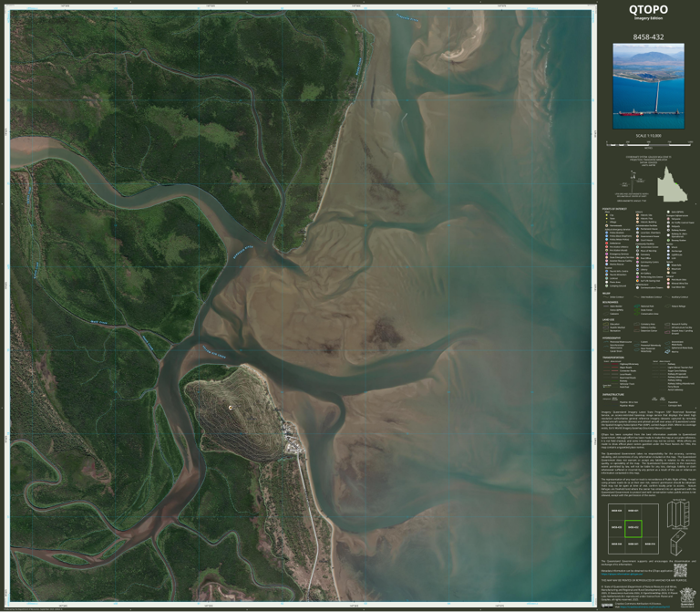Open the Creative Commons licence URL
This screenshot has height=612, width=700.
click(x=645, y=607)
